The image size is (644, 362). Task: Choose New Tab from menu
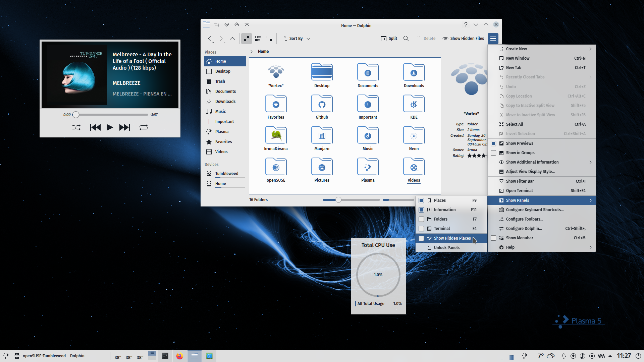[x=542, y=68]
